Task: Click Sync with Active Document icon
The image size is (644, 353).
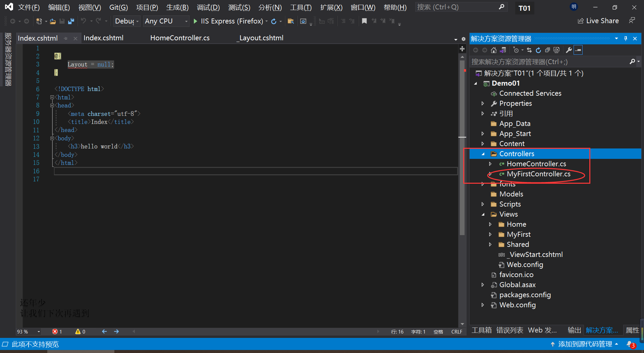Action: pyautogui.click(x=529, y=50)
